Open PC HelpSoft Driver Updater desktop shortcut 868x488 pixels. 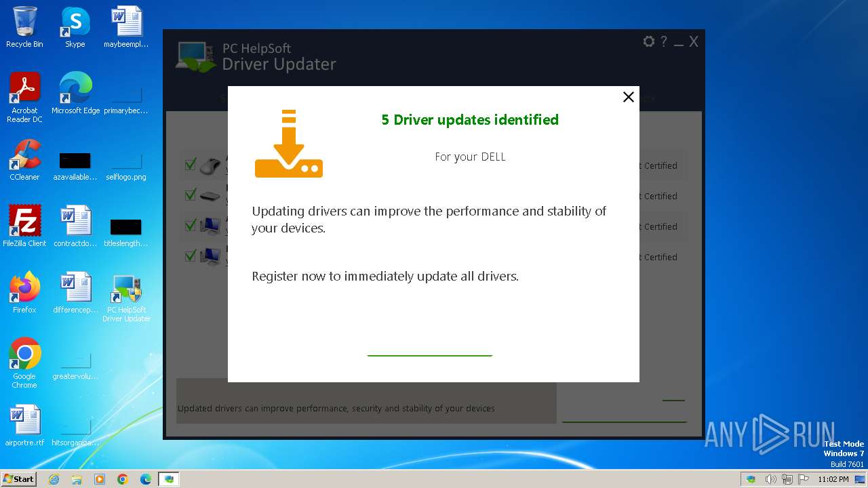(126, 297)
